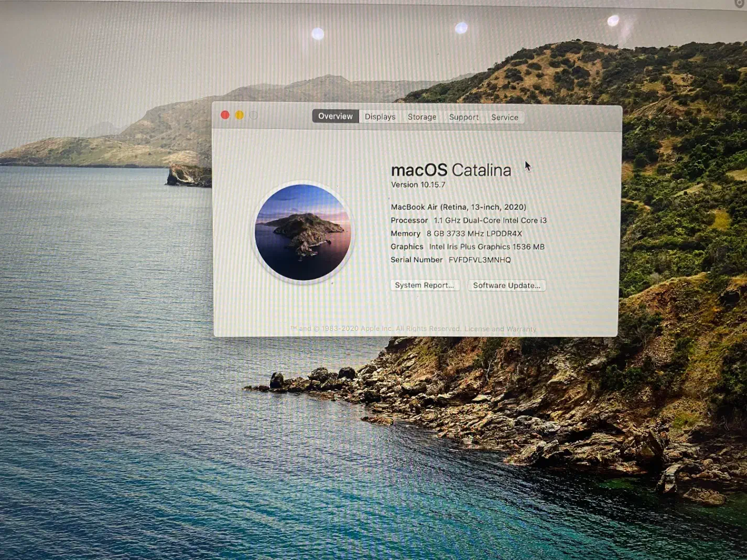Click the Memory 8 GB LPDDR4X value

click(x=474, y=233)
